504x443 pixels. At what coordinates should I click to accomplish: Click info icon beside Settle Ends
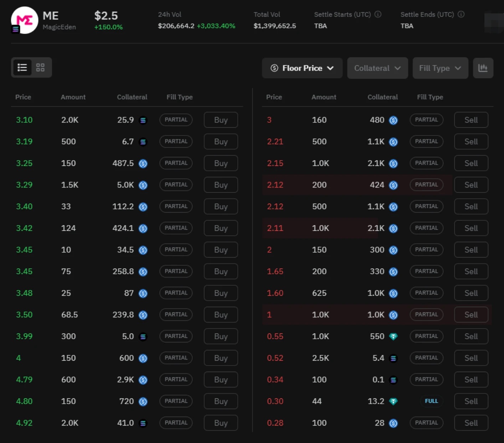pyautogui.click(x=461, y=14)
